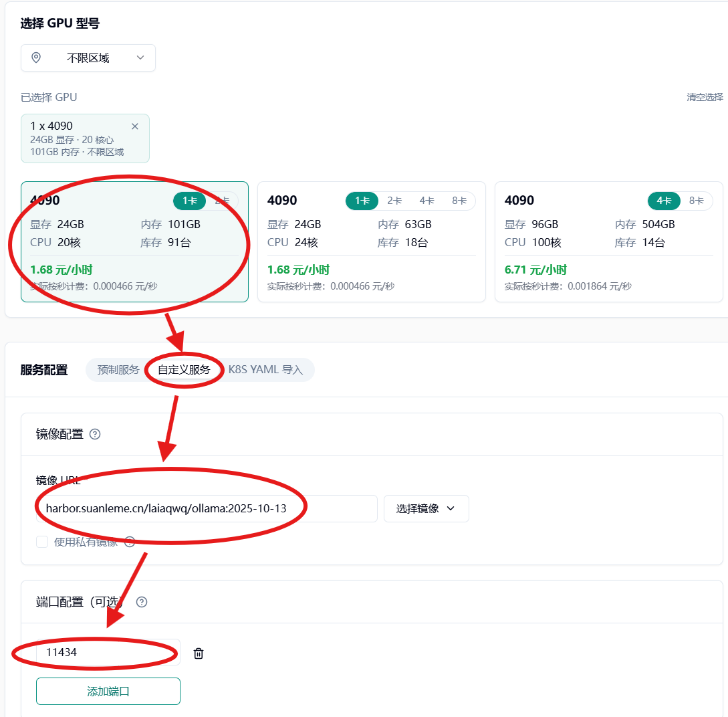
Task: Select 4卡 on the 63GB memory 4090 card
Action: click(x=427, y=201)
